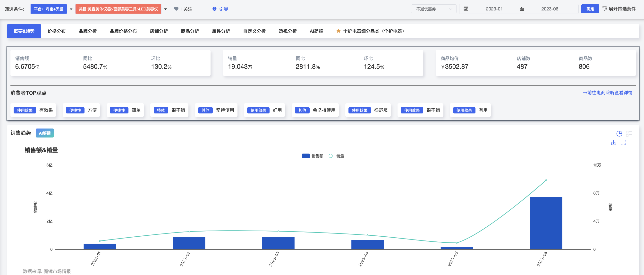Click the 2023-01 sales bar
Screen dimensions: 644x275
100,247
